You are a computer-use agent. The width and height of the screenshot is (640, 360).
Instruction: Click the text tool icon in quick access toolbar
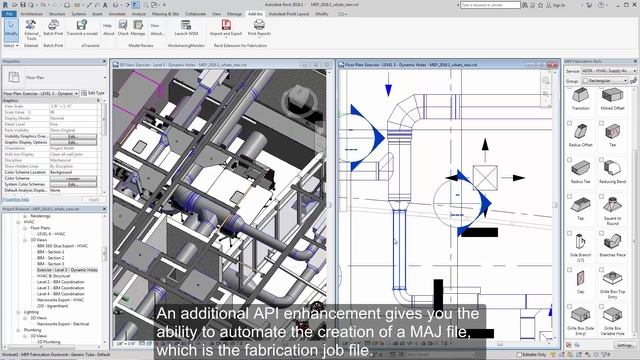pyautogui.click(x=105, y=5)
